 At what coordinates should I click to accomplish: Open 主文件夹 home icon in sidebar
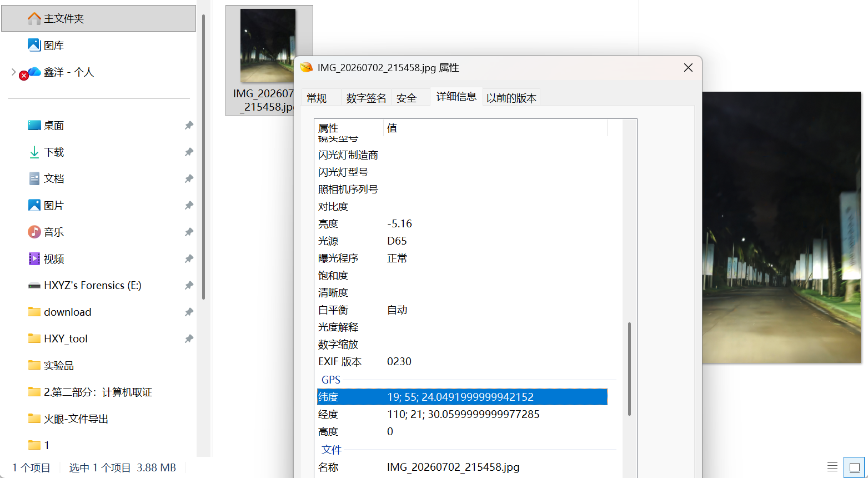pyautogui.click(x=34, y=19)
